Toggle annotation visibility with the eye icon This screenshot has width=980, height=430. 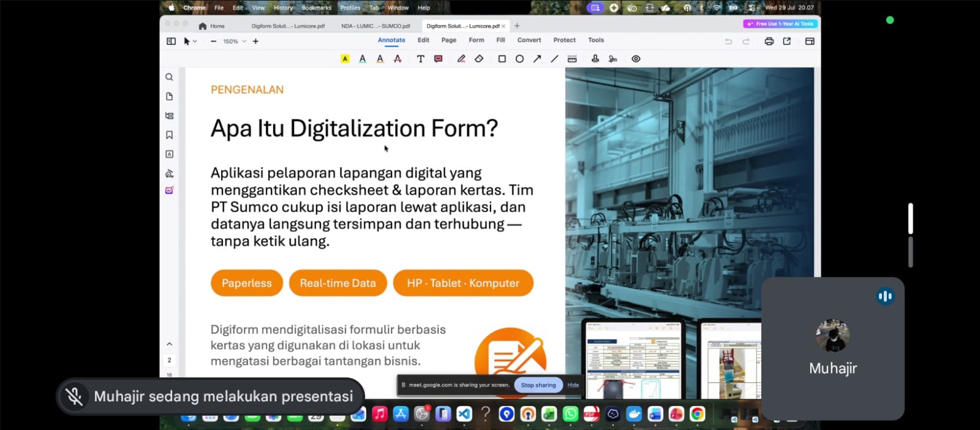(636, 59)
